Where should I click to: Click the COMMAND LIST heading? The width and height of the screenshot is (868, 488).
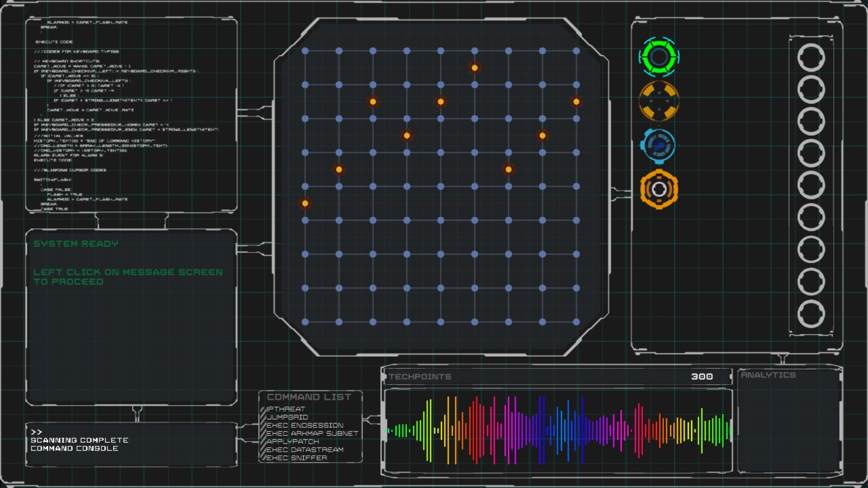click(x=309, y=397)
